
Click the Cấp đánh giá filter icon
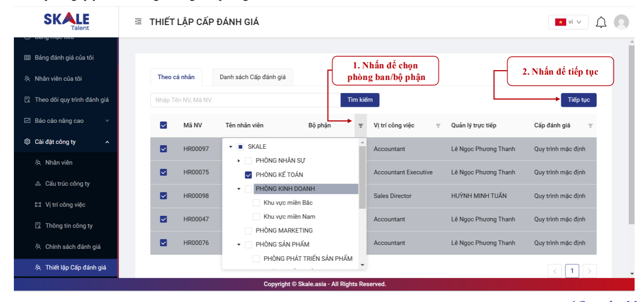(x=590, y=126)
